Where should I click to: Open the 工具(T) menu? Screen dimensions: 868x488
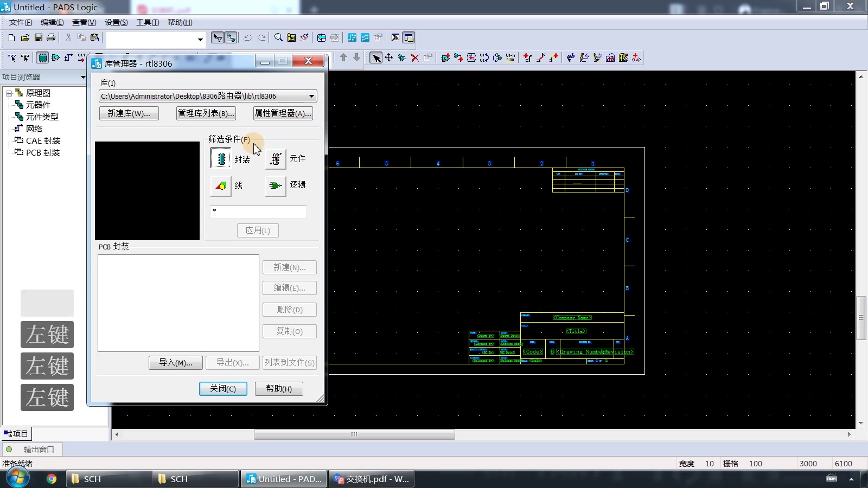tap(148, 22)
